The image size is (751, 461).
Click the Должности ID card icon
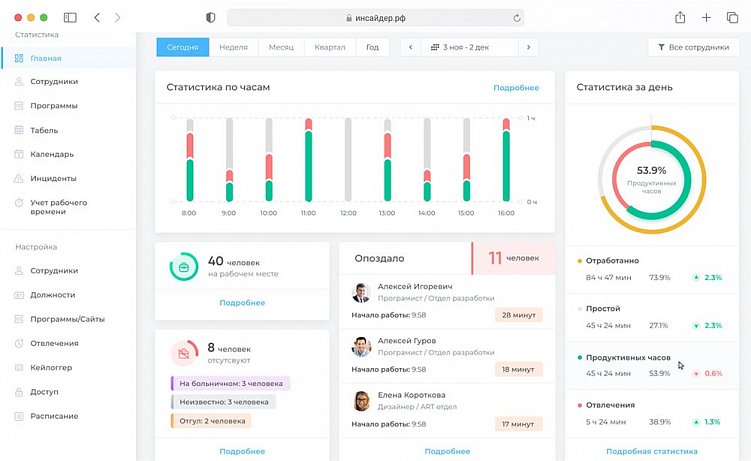pos(19,295)
